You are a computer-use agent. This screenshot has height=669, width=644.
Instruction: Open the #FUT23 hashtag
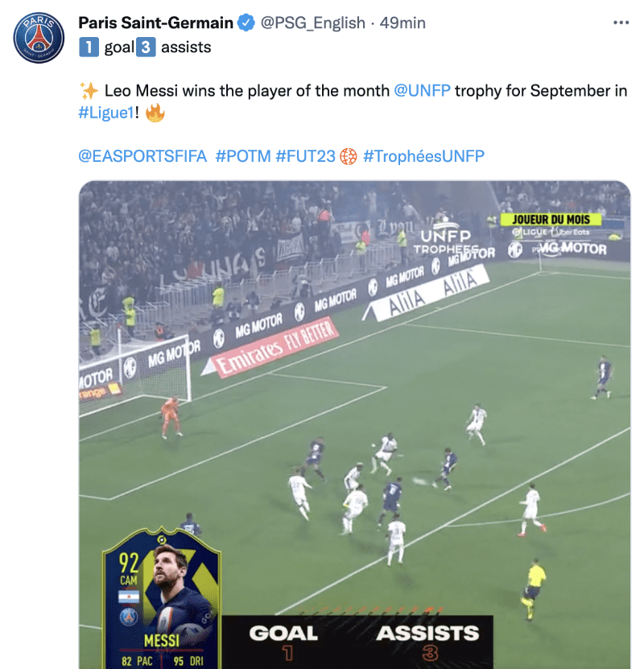point(305,156)
